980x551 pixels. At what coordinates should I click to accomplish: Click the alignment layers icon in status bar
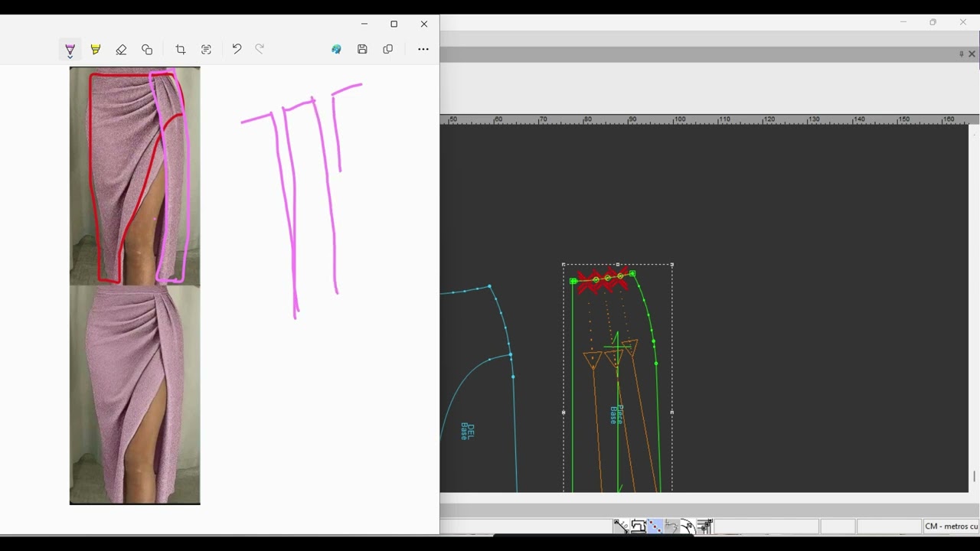(x=704, y=526)
